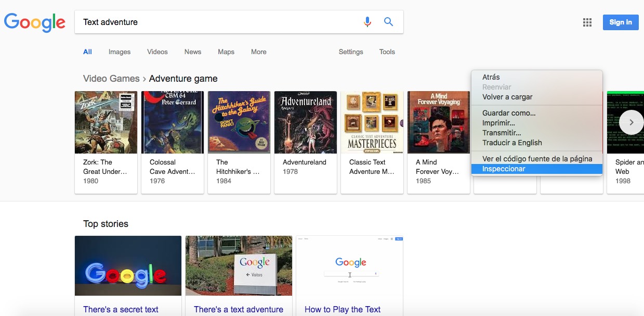Open the neon Google sign story image
This screenshot has width=644, height=316.
click(x=128, y=266)
